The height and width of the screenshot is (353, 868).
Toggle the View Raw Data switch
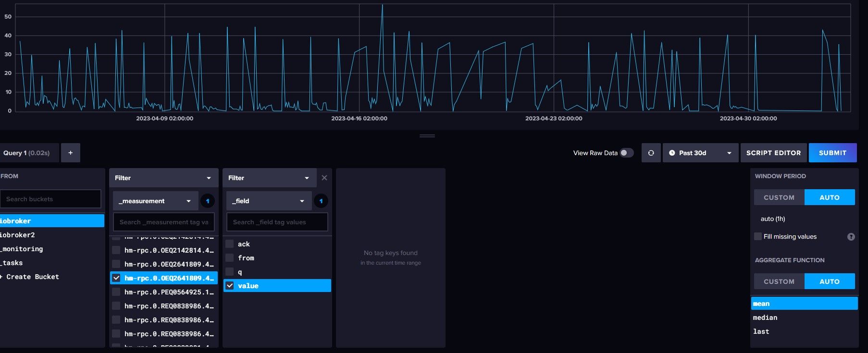626,153
